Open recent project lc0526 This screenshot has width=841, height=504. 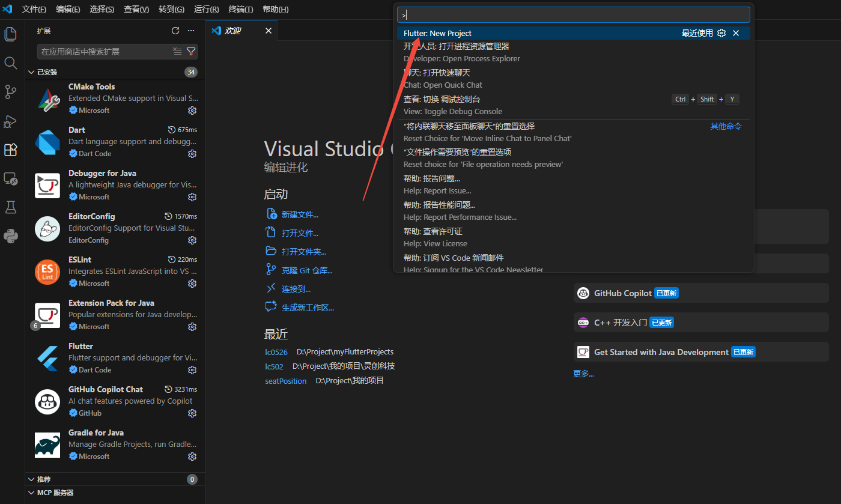(x=276, y=352)
